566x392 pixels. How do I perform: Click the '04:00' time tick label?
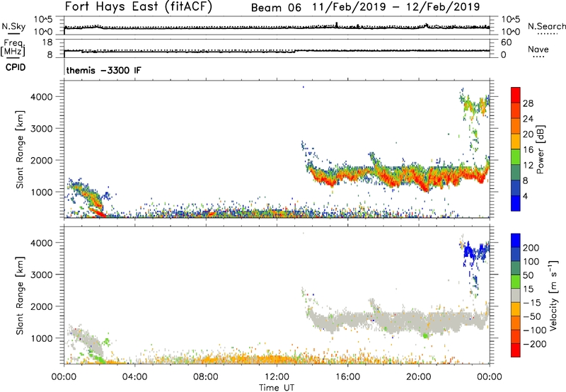point(134,377)
